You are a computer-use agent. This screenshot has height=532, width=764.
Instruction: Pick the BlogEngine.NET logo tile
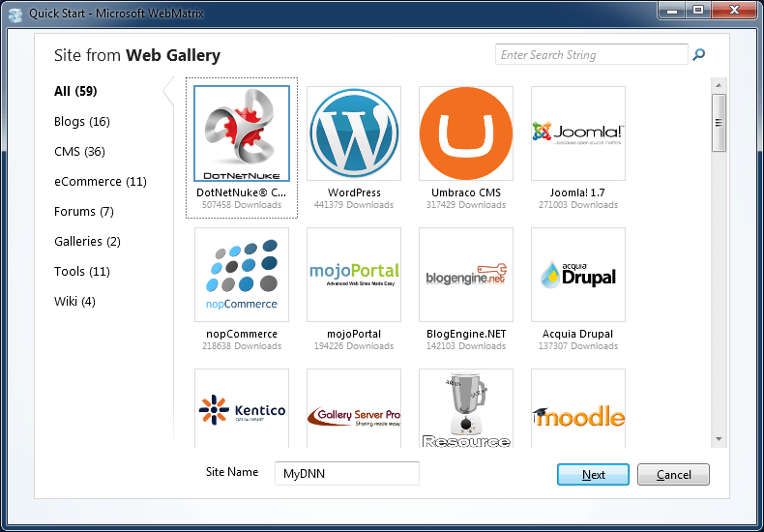pyautogui.click(x=466, y=275)
